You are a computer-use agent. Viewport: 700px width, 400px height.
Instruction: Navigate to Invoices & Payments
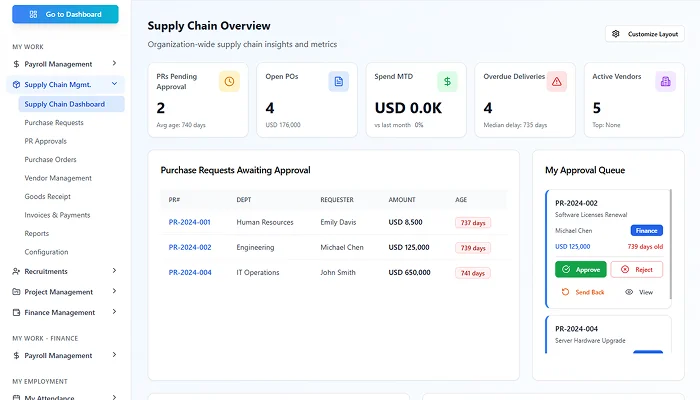pos(57,215)
